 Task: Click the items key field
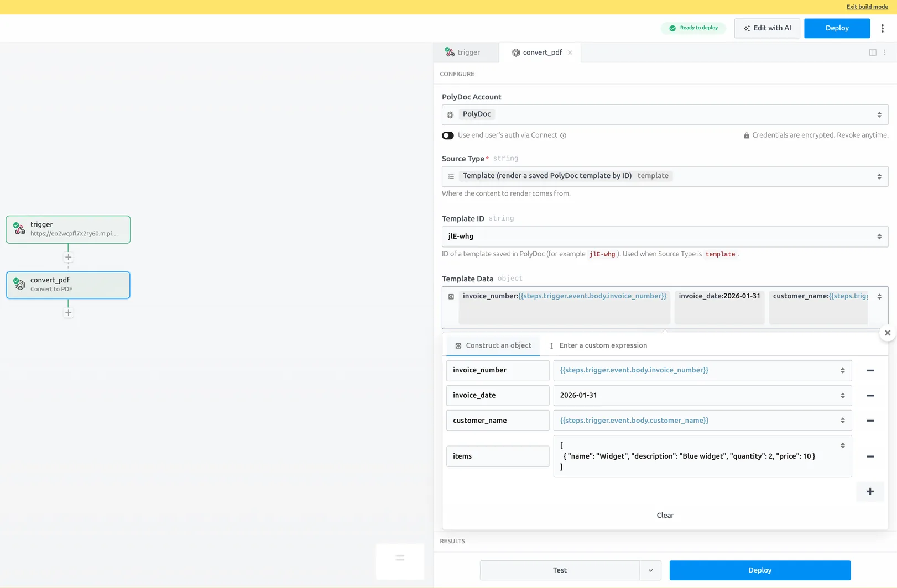pos(498,456)
